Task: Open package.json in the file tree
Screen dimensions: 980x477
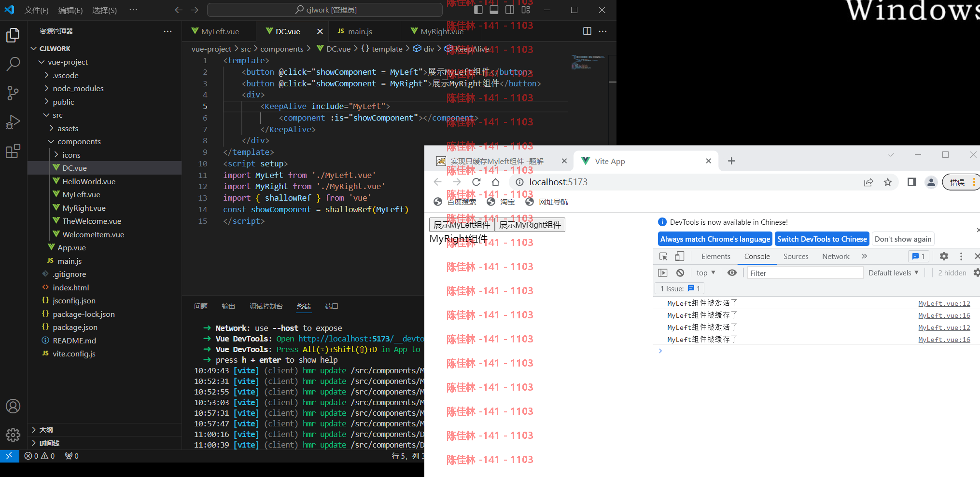Action: (x=75, y=327)
